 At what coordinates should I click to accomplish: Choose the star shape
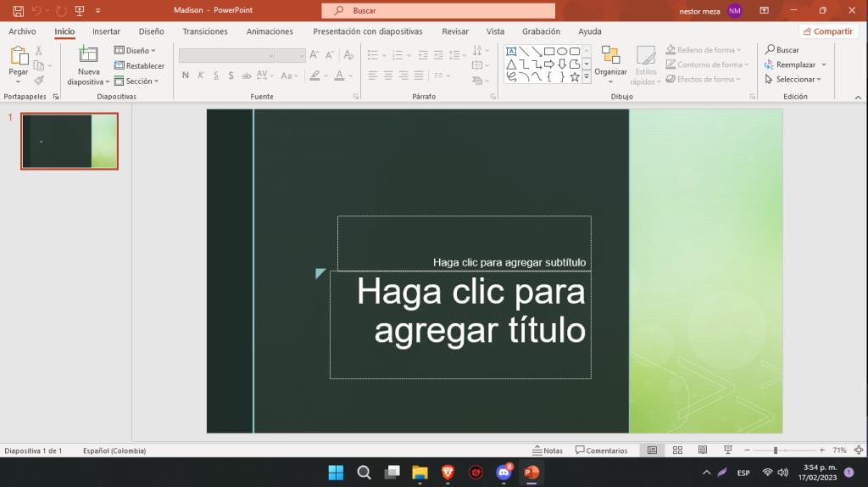click(575, 77)
